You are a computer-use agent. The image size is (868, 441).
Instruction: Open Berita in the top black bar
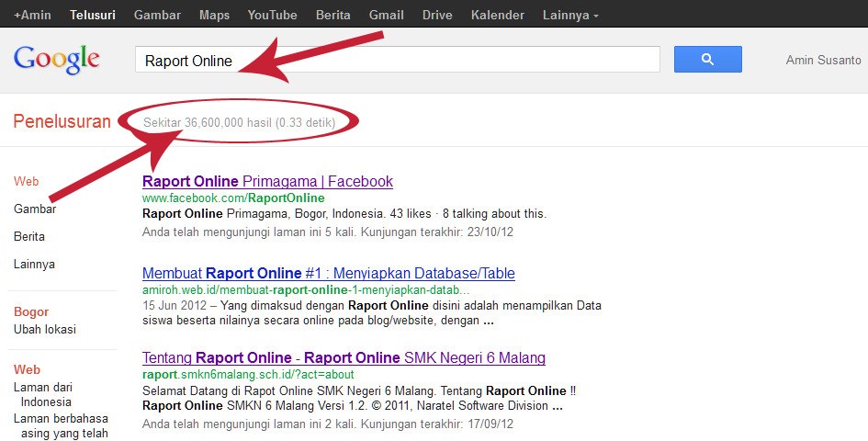[333, 15]
